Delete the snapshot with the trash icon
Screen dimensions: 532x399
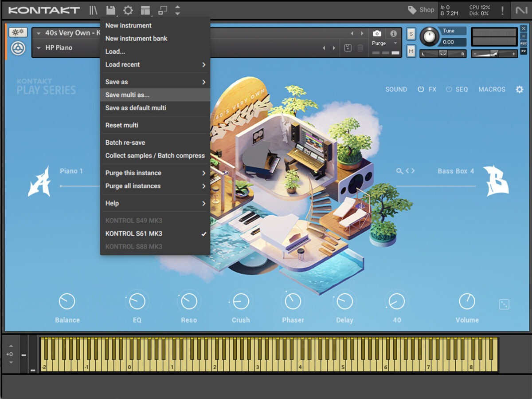(360, 48)
